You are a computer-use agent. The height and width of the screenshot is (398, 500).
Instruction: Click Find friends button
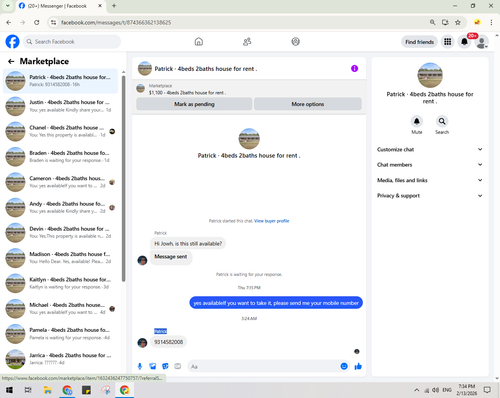[419, 42]
